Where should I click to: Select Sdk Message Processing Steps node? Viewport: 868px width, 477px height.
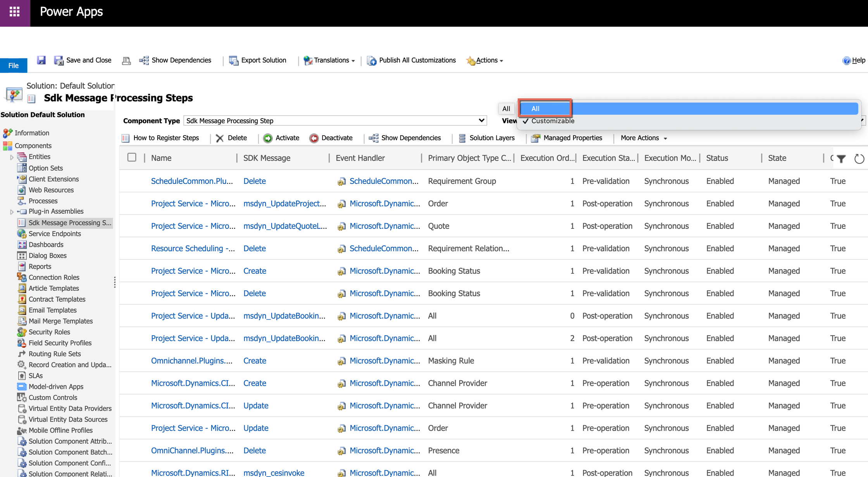click(x=65, y=223)
